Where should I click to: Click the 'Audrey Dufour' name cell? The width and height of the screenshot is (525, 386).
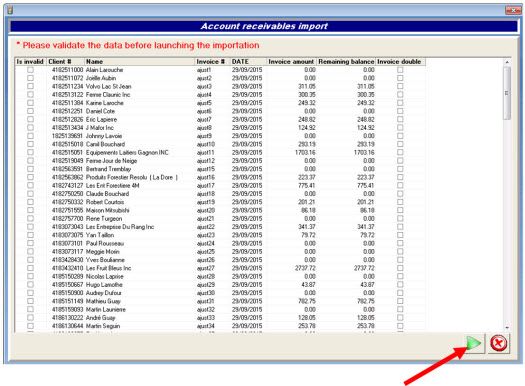click(x=103, y=293)
